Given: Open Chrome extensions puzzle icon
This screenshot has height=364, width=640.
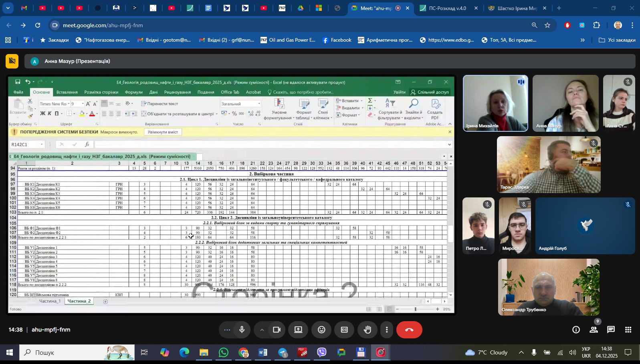Looking at the screenshot, I should (x=596, y=25).
